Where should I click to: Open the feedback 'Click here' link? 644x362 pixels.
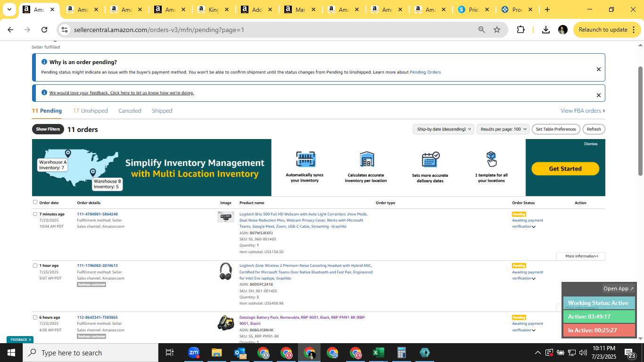[x=122, y=93]
